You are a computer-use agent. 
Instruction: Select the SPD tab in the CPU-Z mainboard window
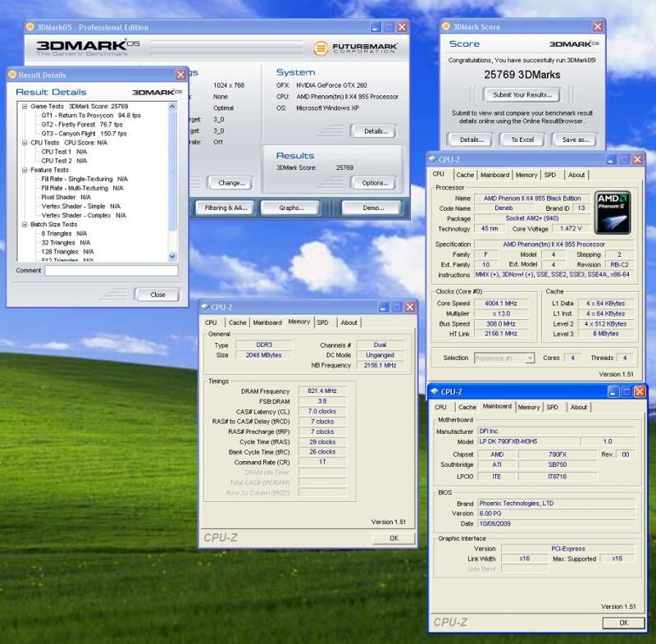tap(552, 407)
